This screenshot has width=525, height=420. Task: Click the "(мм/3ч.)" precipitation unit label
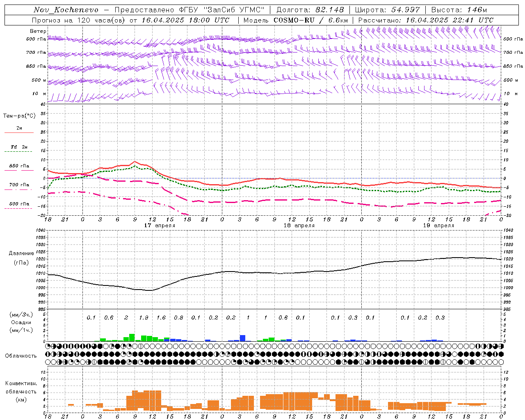(21, 315)
